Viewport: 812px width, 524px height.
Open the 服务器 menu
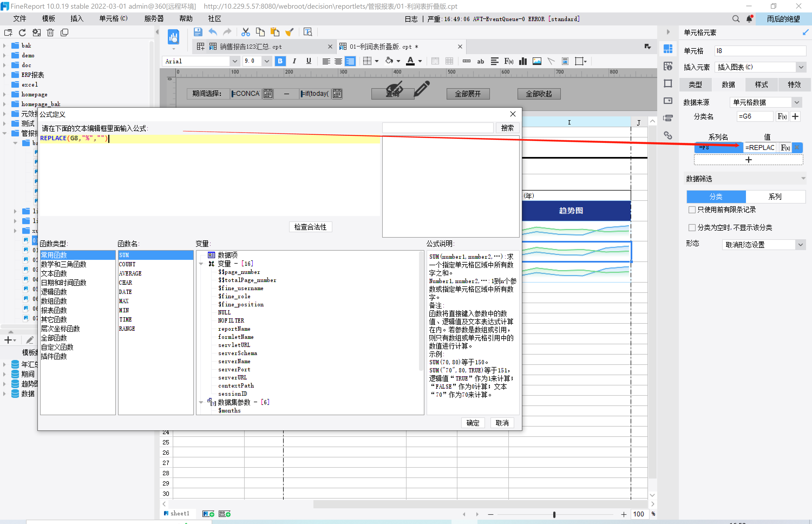[154, 19]
